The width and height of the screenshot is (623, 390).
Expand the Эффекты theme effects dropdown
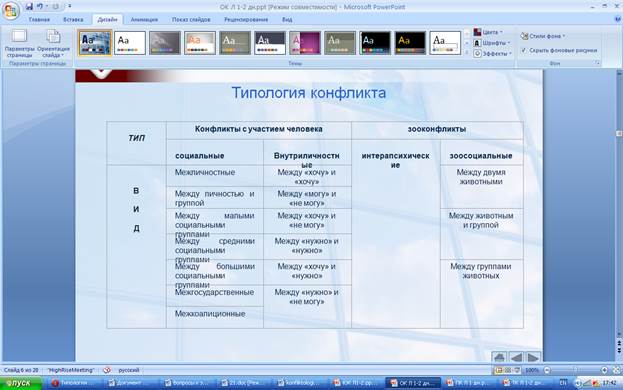click(x=492, y=53)
